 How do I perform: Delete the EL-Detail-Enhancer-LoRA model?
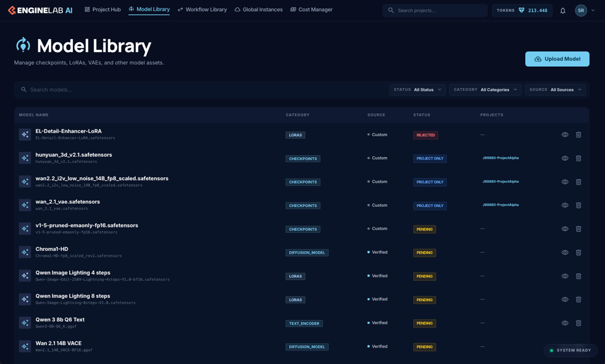point(578,135)
